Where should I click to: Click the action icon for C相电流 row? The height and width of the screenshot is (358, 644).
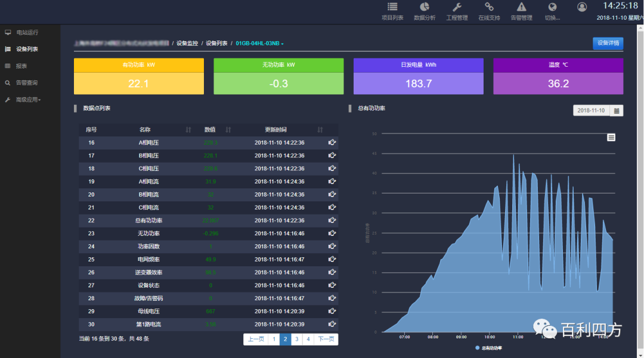point(332,207)
